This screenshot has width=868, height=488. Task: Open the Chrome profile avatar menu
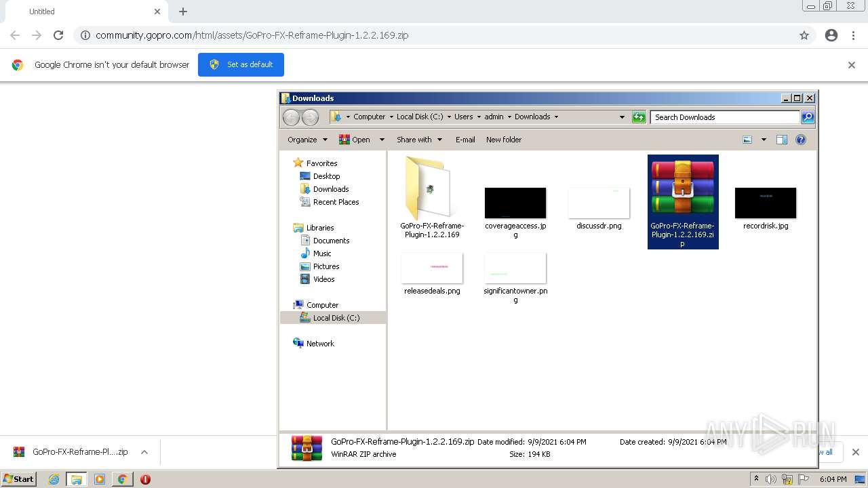coord(831,35)
